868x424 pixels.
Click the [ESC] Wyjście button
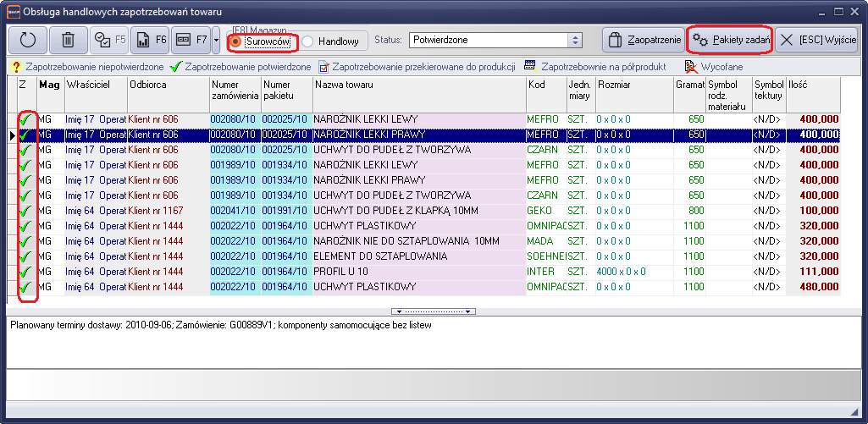click(817, 40)
